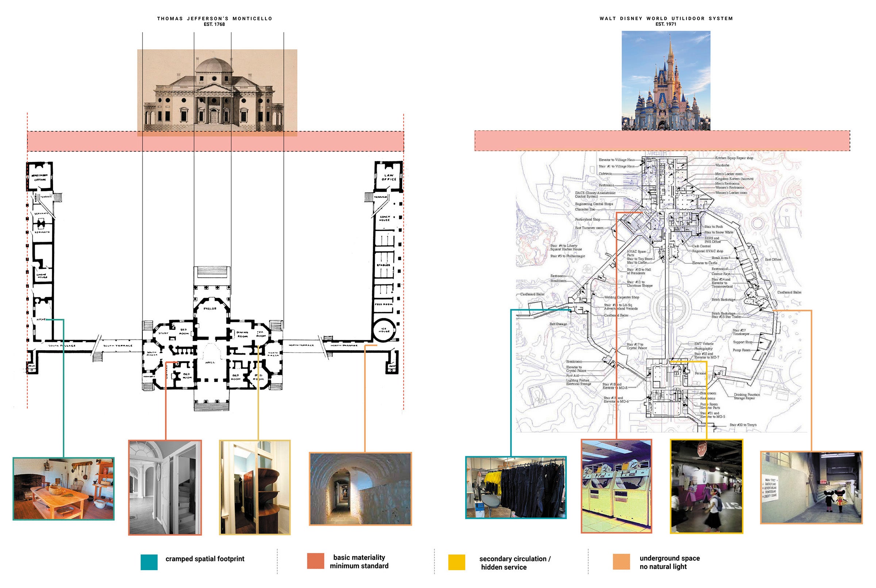Click the 'FEED ROOM' label
Screen dimensions: 876x588
pos(383,304)
